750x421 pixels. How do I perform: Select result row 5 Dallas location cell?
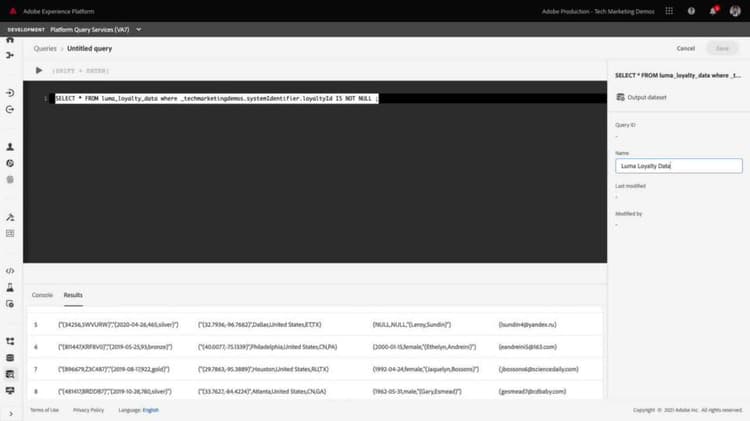pos(260,324)
